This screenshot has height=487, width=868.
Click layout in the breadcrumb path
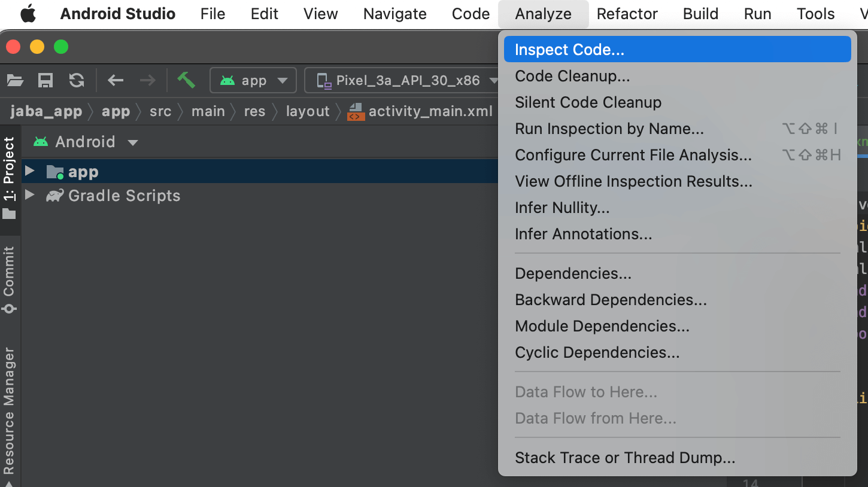coord(308,111)
